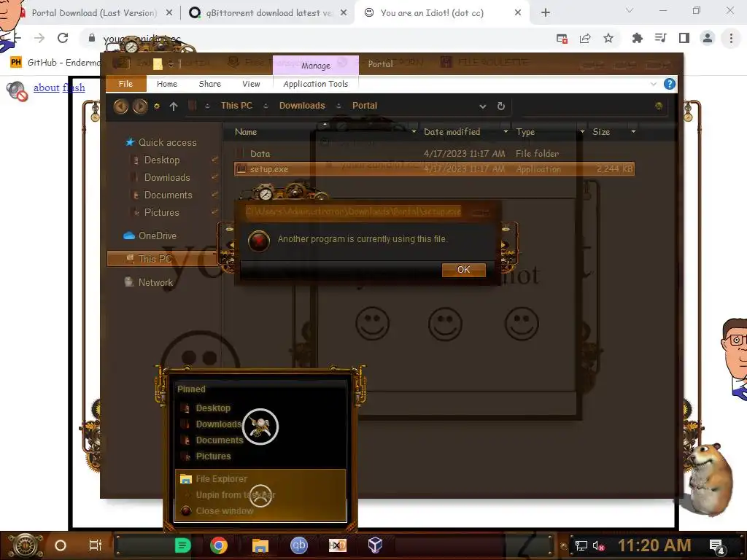This screenshot has width=747, height=560.
Task: Click Explorer's forward navigation button
Action: [139, 106]
